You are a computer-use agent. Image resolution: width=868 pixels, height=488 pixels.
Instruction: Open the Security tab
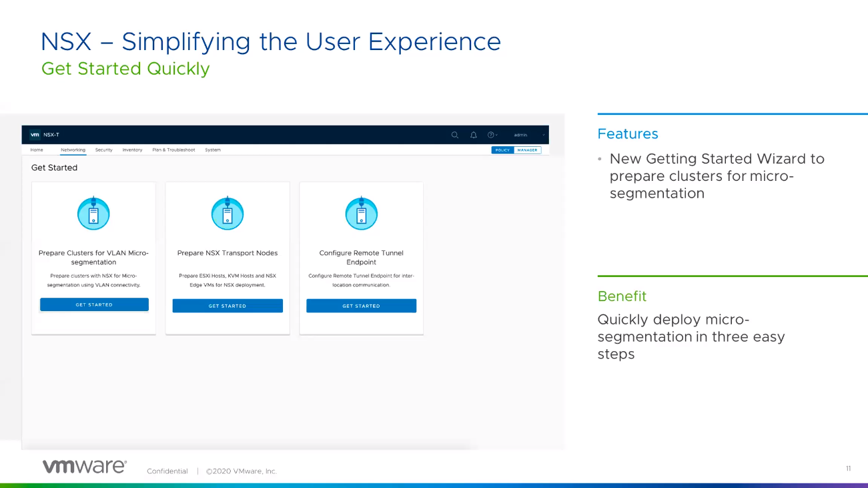[103, 150]
